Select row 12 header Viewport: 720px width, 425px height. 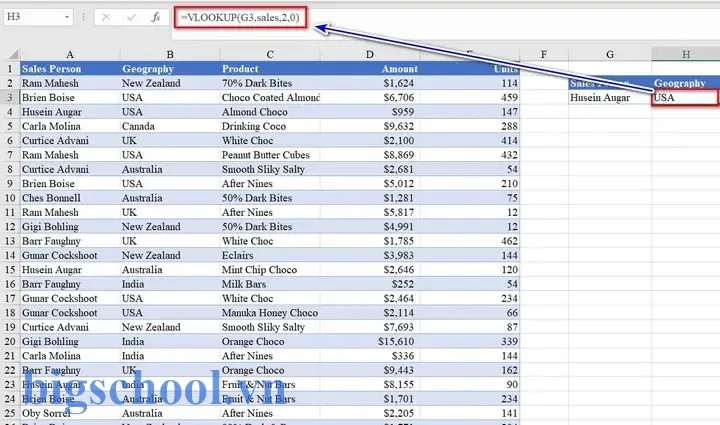pos(10,227)
